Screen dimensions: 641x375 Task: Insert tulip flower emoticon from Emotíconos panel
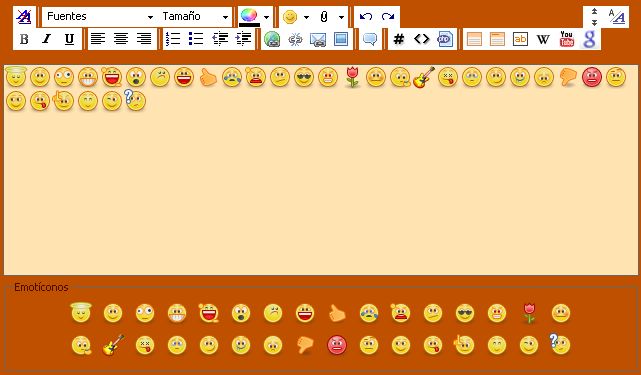529,313
